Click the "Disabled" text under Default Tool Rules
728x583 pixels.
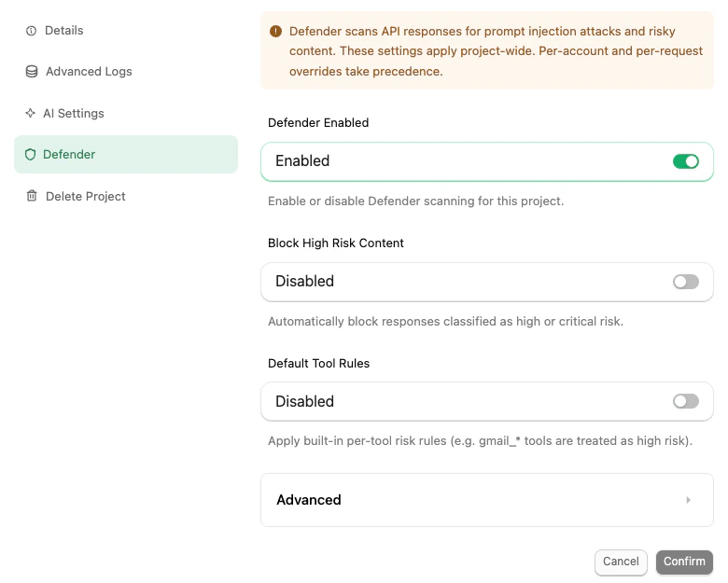(x=304, y=401)
